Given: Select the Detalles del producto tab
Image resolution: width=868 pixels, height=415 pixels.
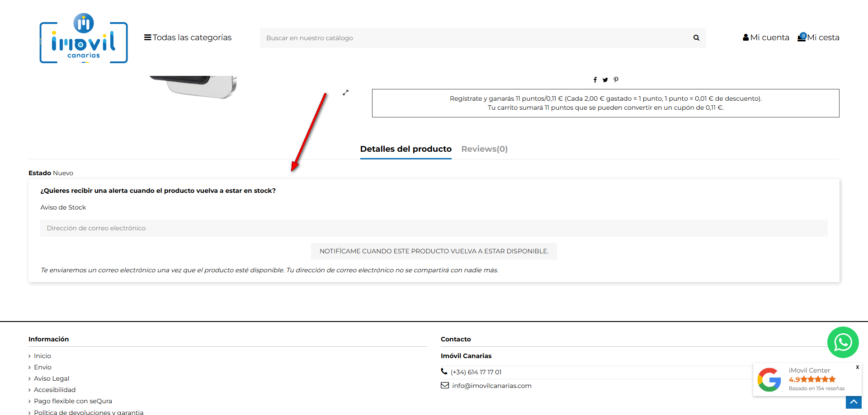Looking at the screenshot, I should [406, 149].
